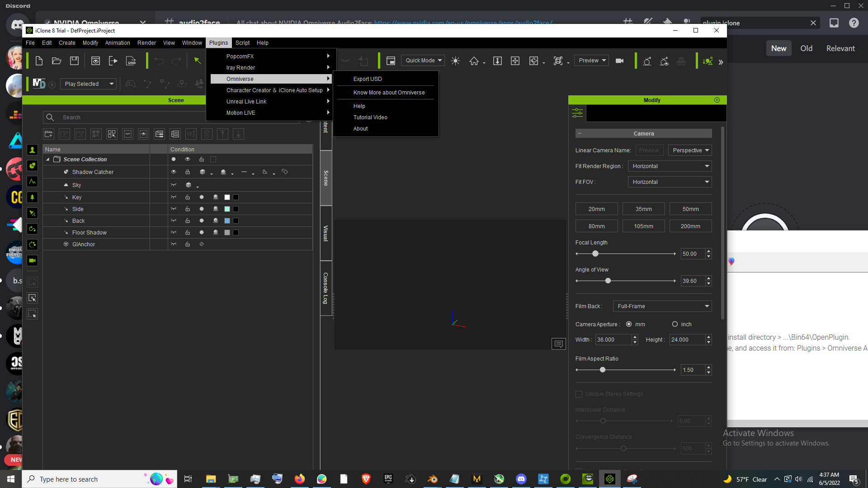Open the Fit Render Region dropdown

click(670, 166)
